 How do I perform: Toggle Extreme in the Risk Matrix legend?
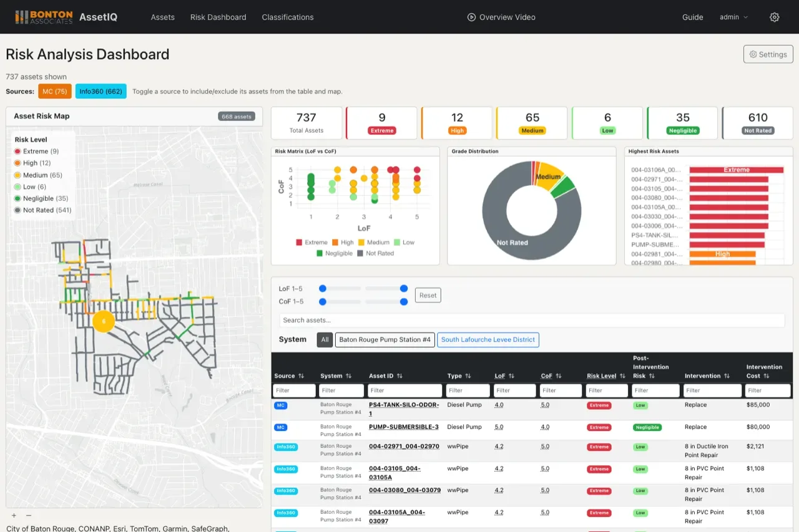click(311, 243)
